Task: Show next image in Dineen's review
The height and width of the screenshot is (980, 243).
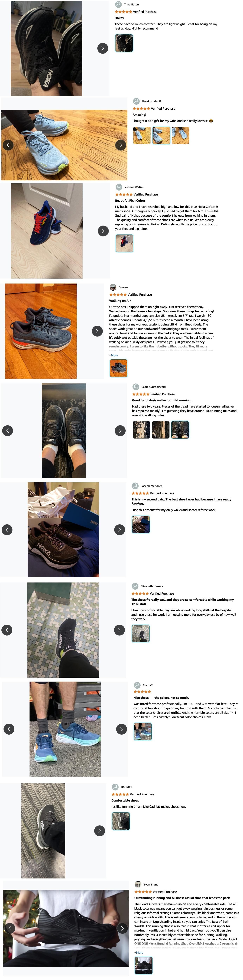Action: (97, 331)
